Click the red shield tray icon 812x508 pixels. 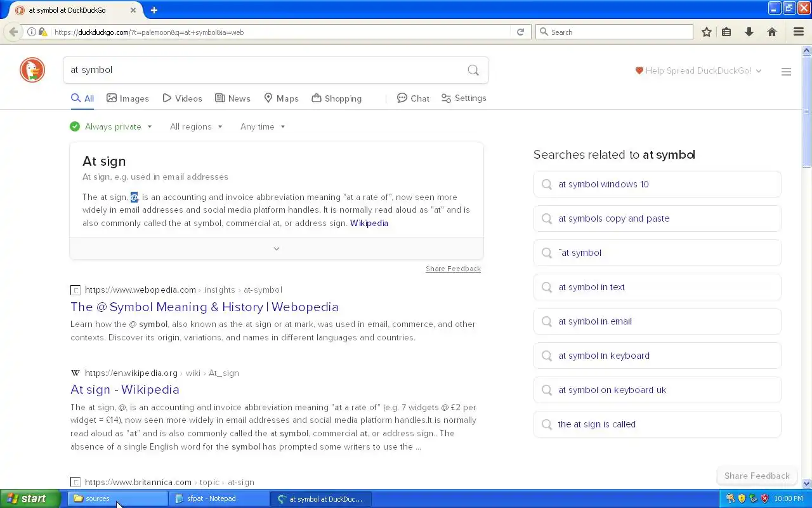point(764,498)
